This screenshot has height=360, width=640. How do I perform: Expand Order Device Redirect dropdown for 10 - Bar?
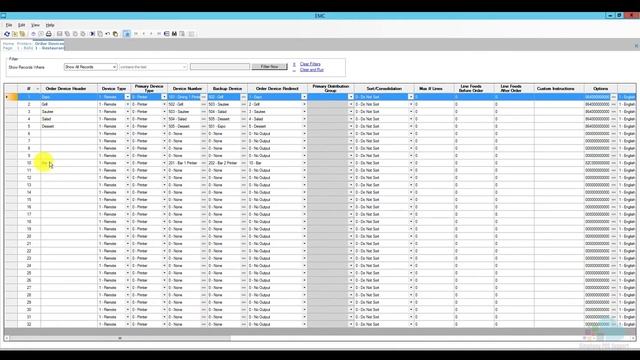pyautogui.click(x=304, y=163)
